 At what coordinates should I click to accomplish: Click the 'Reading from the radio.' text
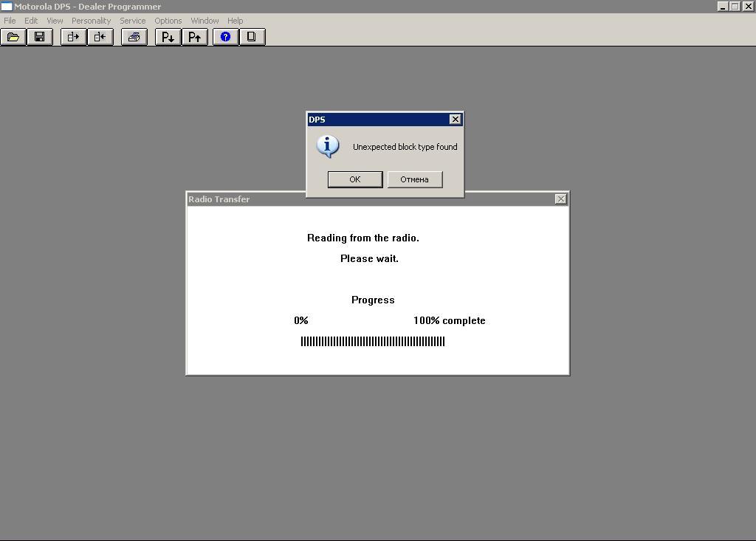point(363,238)
